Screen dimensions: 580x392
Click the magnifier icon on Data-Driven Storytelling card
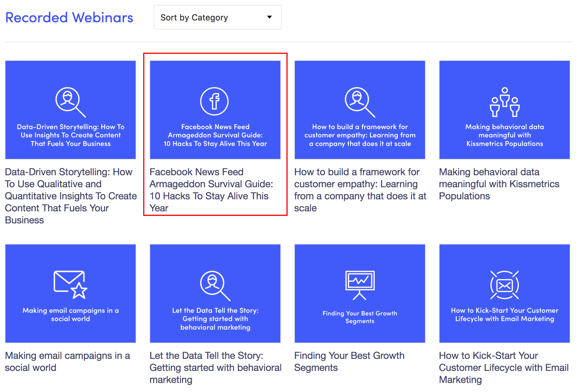click(x=71, y=102)
